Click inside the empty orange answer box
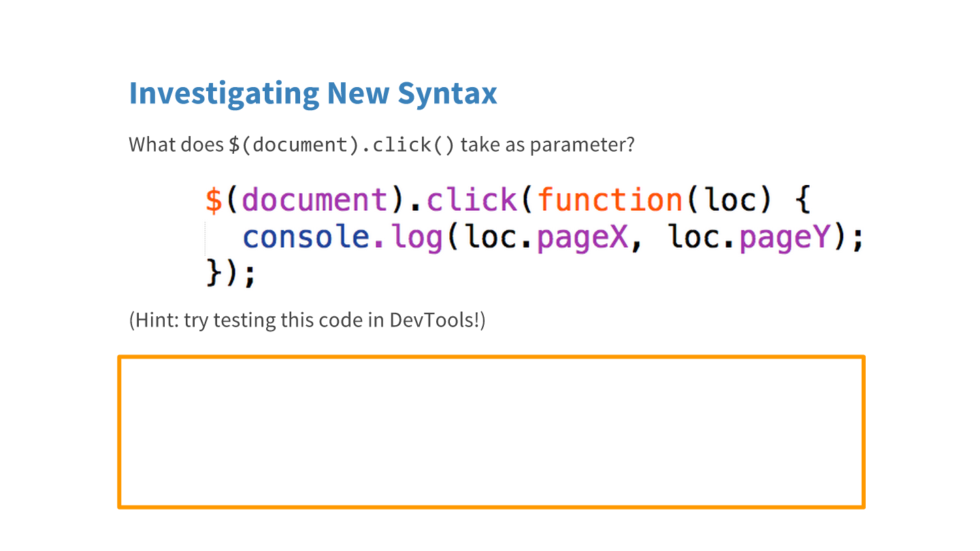 coord(491,432)
